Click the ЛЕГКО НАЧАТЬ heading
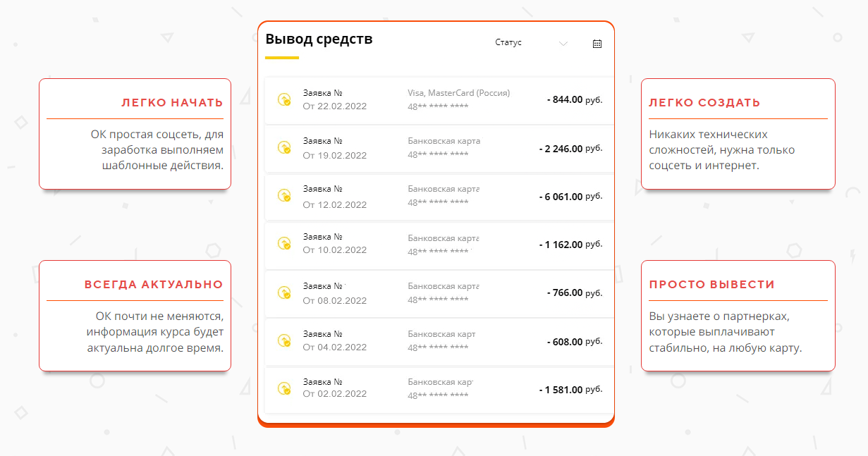The width and height of the screenshot is (868, 456). click(x=171, y=101)
